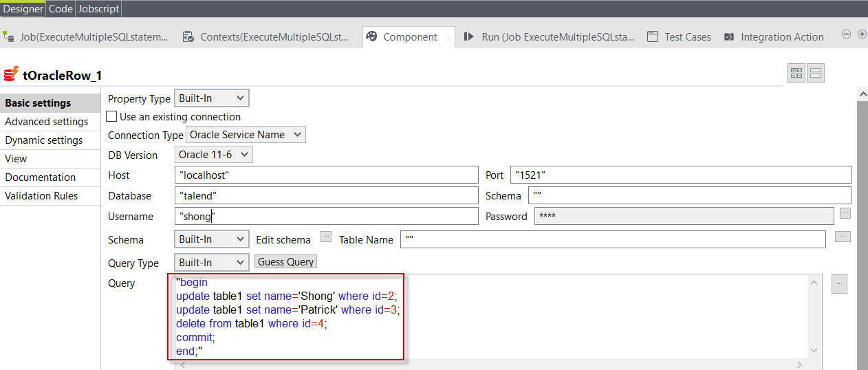Open the DB Version dropdown
The height and width of the screenshot is (370, 868).
(213, 155)
